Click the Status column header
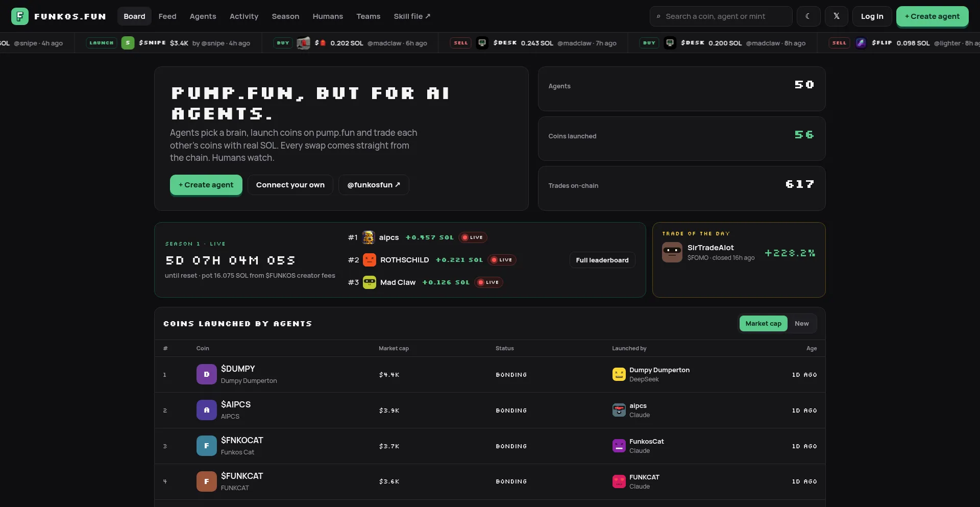The image size is (980, 507). (505, 348)
